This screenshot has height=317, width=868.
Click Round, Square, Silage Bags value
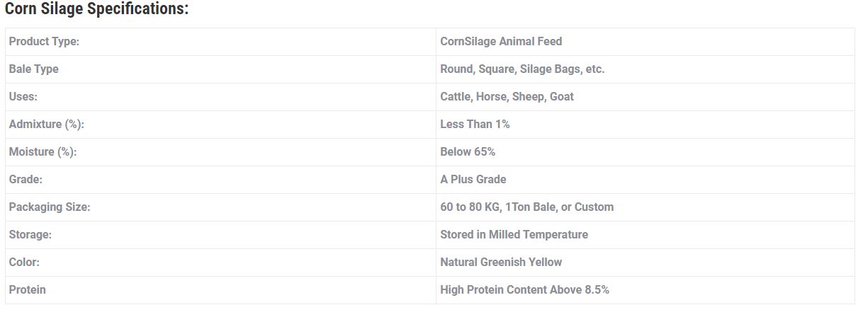click(x=522, y=69)
